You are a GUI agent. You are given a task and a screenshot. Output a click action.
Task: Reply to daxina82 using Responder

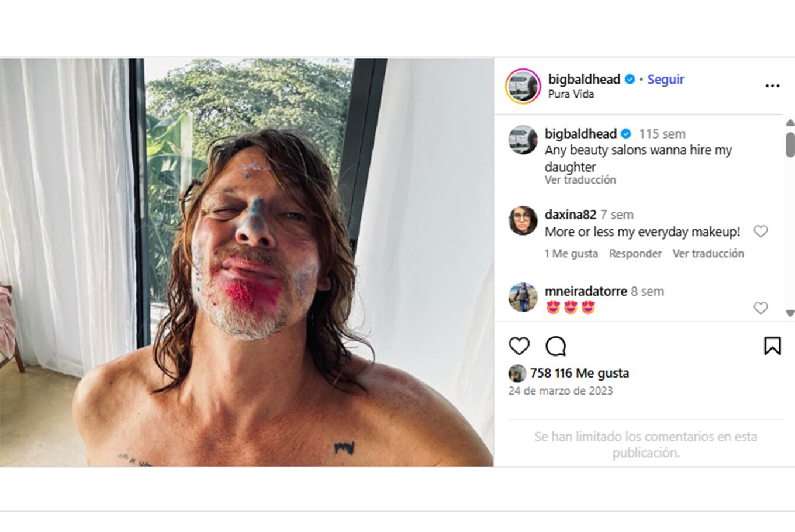pyautogui.click(x=635, y=253)
